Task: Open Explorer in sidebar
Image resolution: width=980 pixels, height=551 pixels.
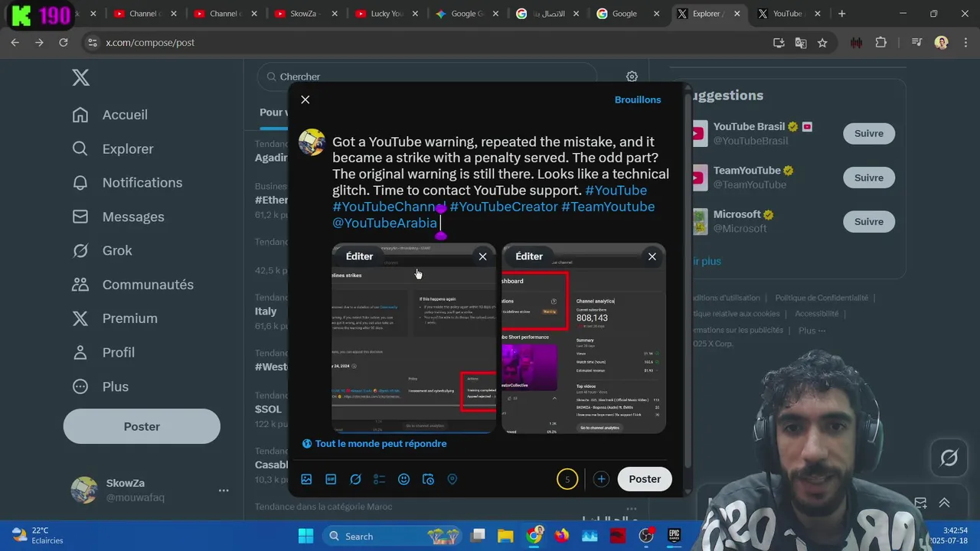Action: (x=113, y=148)
